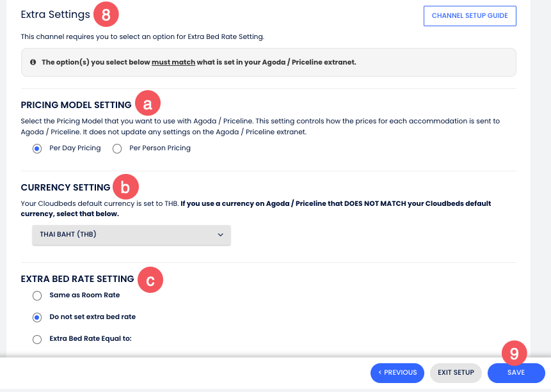Click the 'must match' underlined text
The height and width of the screenshot is (392, 551).
[173, 63]
